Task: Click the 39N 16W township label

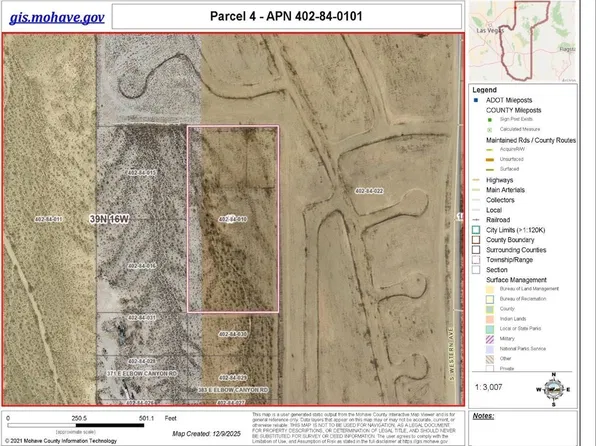Action: (109, 219)
